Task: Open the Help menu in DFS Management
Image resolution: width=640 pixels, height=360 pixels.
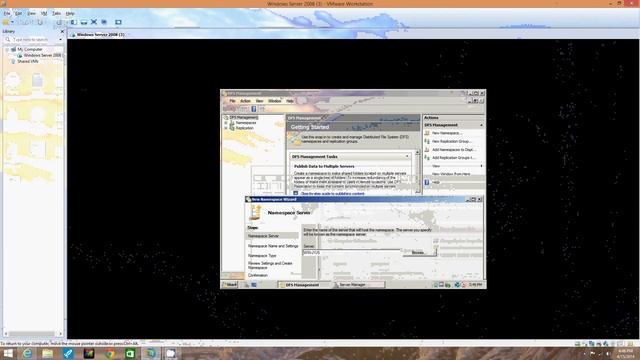Action: 290,101
